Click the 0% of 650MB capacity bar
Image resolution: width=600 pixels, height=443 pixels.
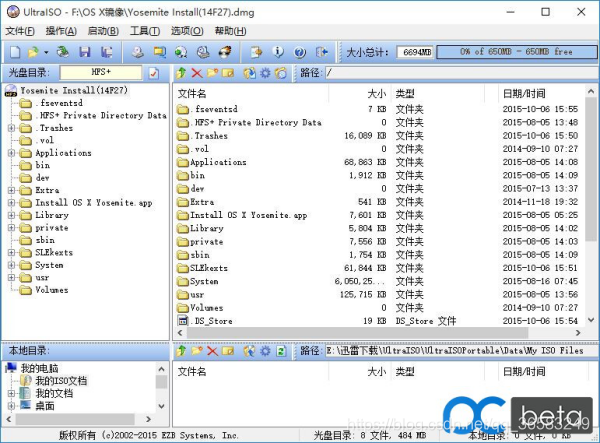(517, 52)
